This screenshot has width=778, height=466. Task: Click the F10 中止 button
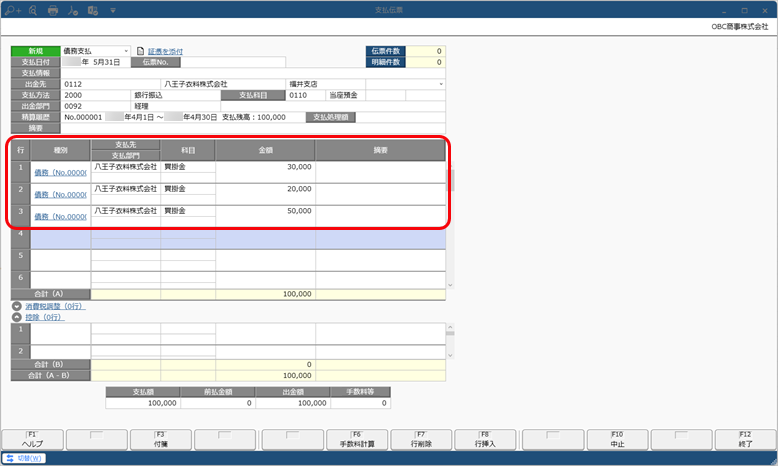click(617, 440)
